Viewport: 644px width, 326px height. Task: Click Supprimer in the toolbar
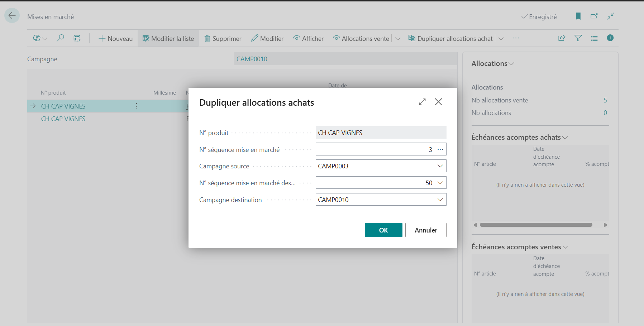point(223,38)
